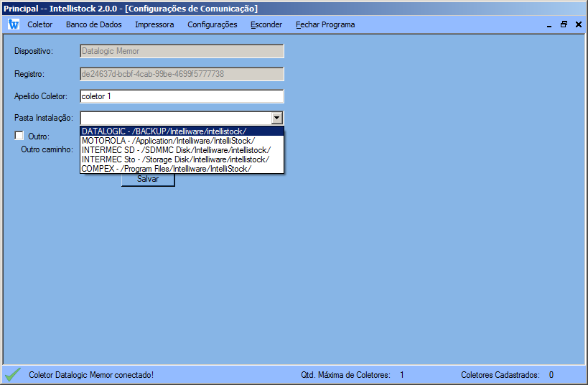Click the 'Pasta Instalação:' label
Image resolution: width=588 pixels, height=385 pixels.
click(44, 118)
